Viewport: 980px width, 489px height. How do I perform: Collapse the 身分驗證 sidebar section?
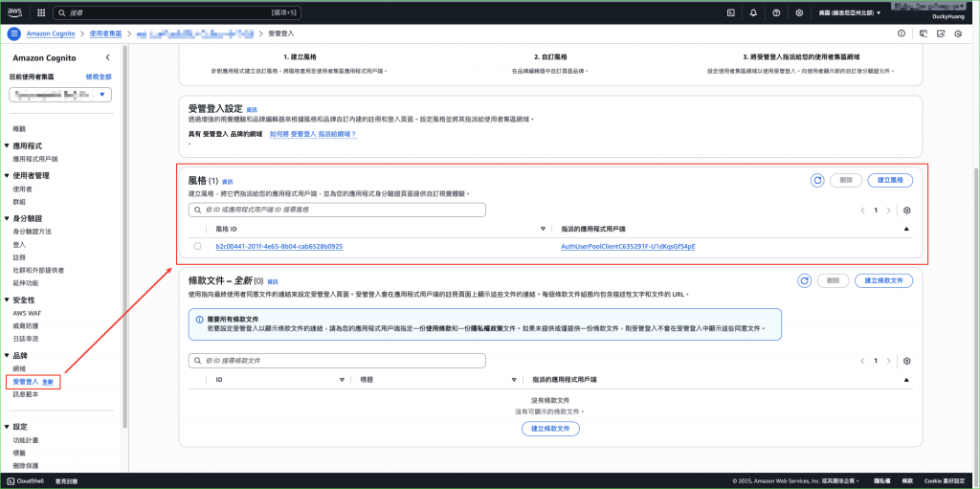7,218
